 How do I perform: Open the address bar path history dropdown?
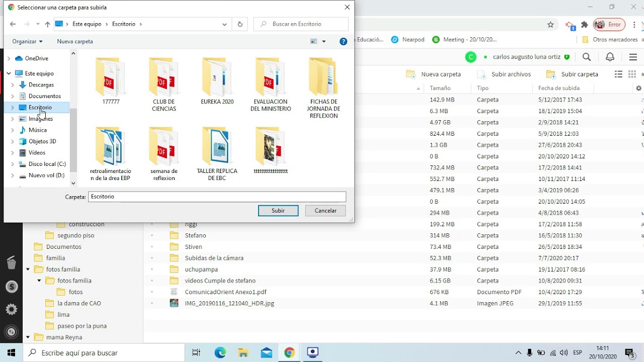(224, 24)
